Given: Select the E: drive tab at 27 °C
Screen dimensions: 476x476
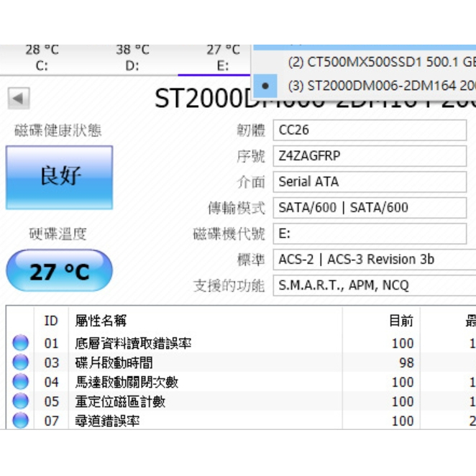Looking at the screenshot, I should [223, 58].
